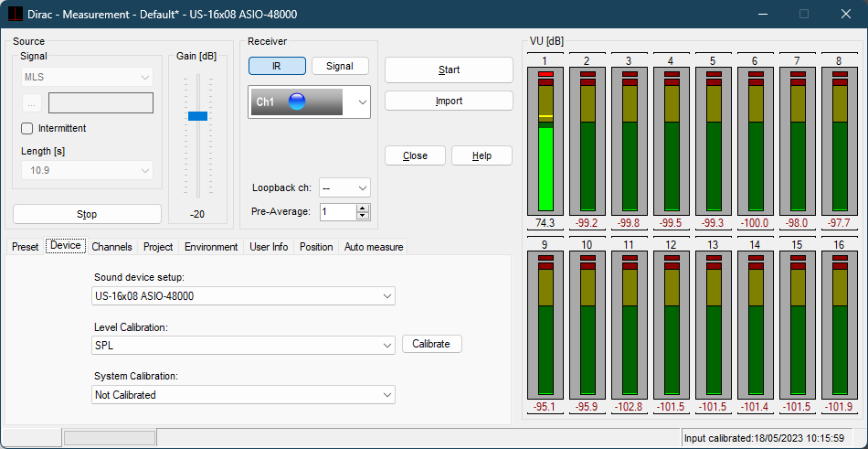Click the 74.3 level reading under channel 1
The image size is (868, 449).
pyautogui.click(x=545, y=223)
